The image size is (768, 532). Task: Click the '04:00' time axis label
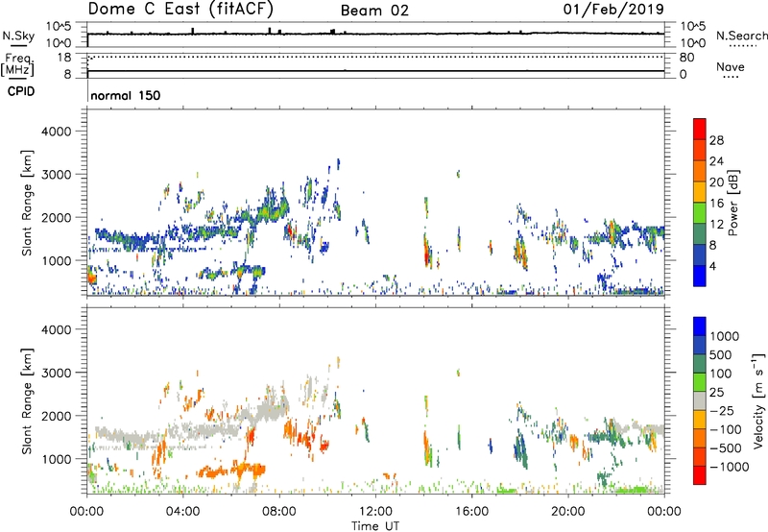(182, 512)
